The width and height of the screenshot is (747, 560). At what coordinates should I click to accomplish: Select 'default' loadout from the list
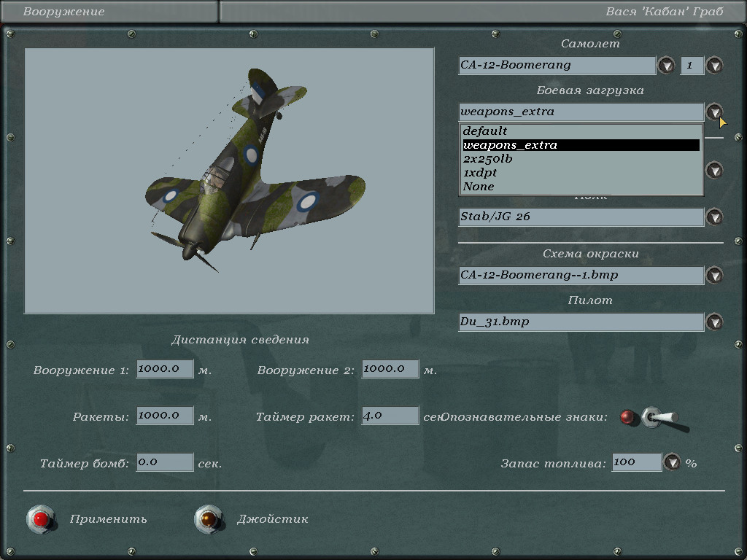[581, 131]
